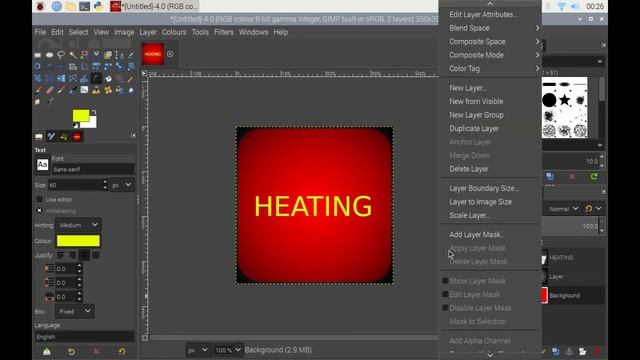Select the HEATING text layer
Viewport: 640px width, 360px height.
click(x=573, y=258)
